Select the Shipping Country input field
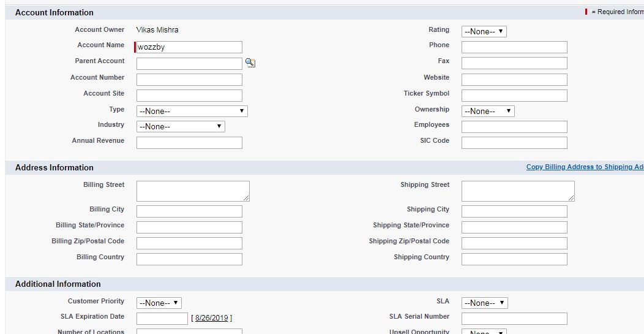The width and height of the screenshot is (644, 334). point(514,259)
